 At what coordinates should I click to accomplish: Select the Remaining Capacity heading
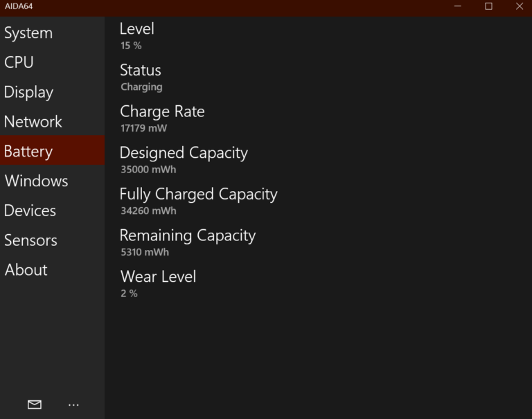(x=188, y=235)
